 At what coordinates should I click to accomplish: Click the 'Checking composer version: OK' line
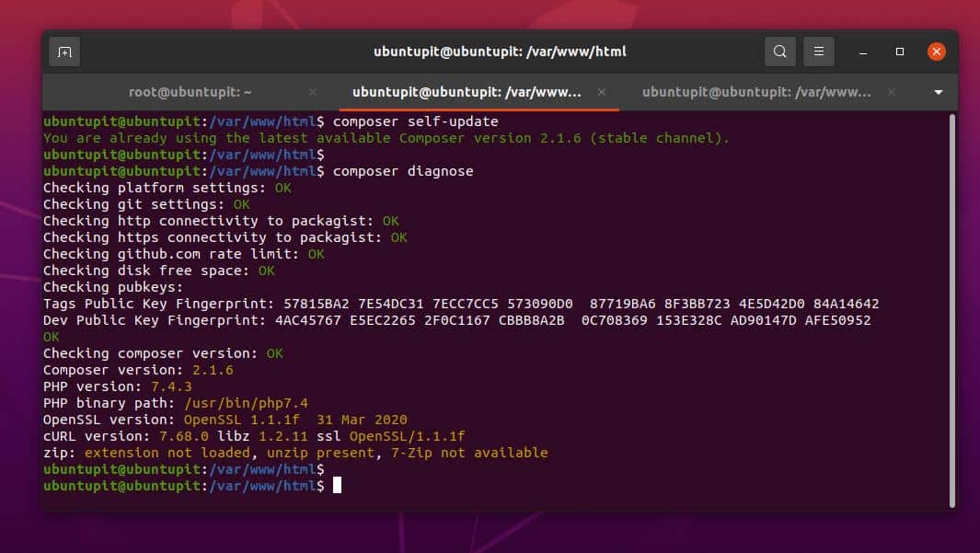(x=163, y=353)
